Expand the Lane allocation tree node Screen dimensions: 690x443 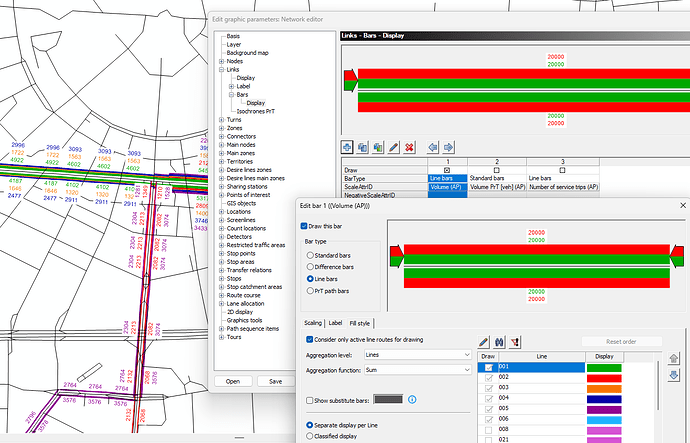(221, 304)
